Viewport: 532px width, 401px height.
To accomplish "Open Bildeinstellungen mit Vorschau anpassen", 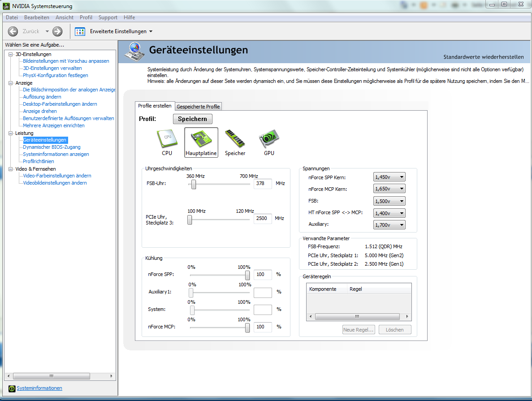I will pos(66,61).
